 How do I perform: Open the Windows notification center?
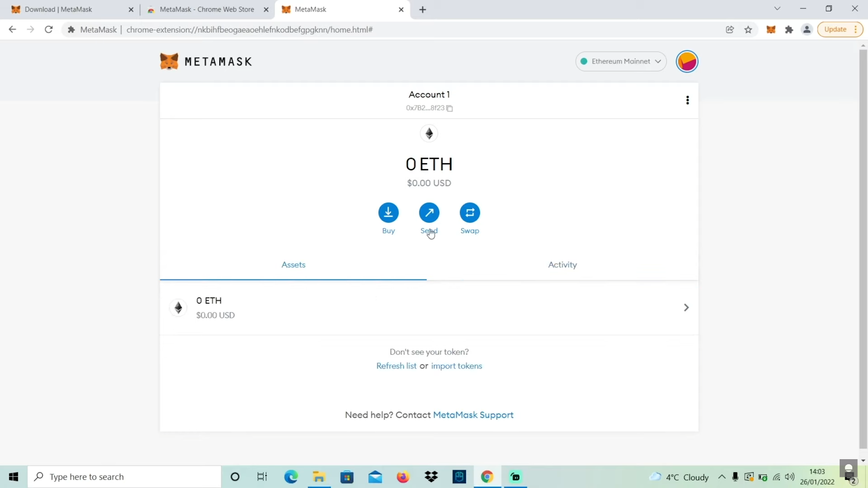[850, 477]
